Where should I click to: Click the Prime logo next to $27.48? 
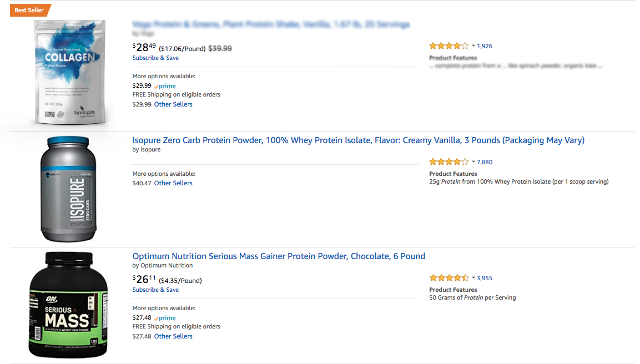(165, 318)
